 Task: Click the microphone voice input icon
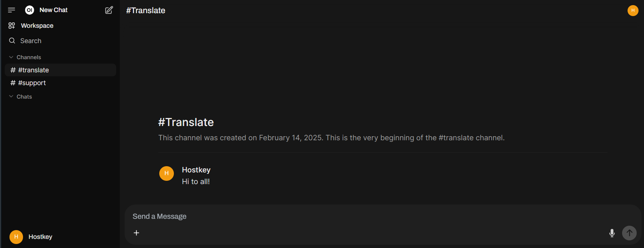(x=612, y=233)
